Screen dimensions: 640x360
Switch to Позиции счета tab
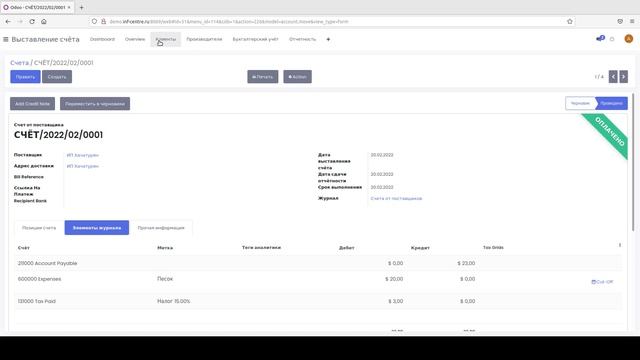tap(39, 228)
